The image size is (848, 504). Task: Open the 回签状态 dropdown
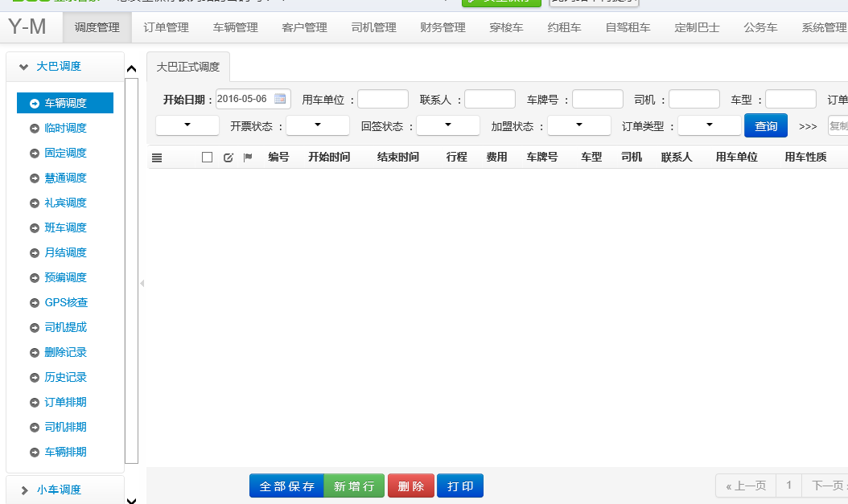coord(447,125)
